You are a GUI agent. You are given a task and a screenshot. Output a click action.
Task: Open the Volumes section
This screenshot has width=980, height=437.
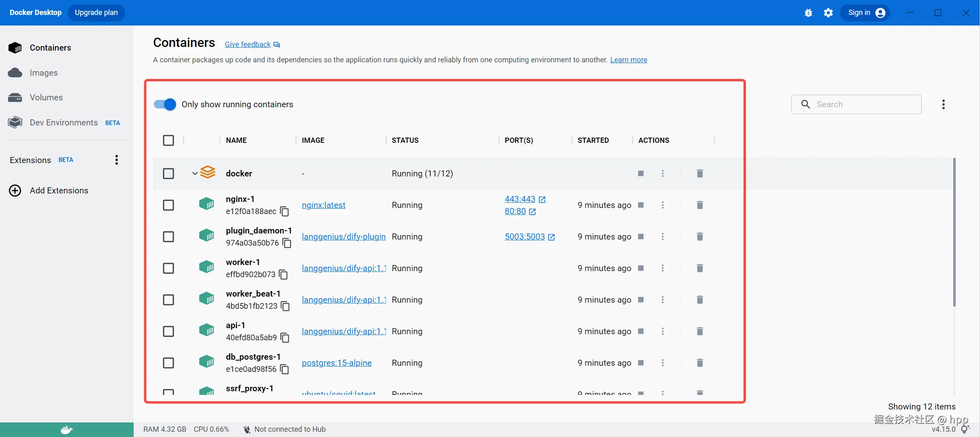46,98
